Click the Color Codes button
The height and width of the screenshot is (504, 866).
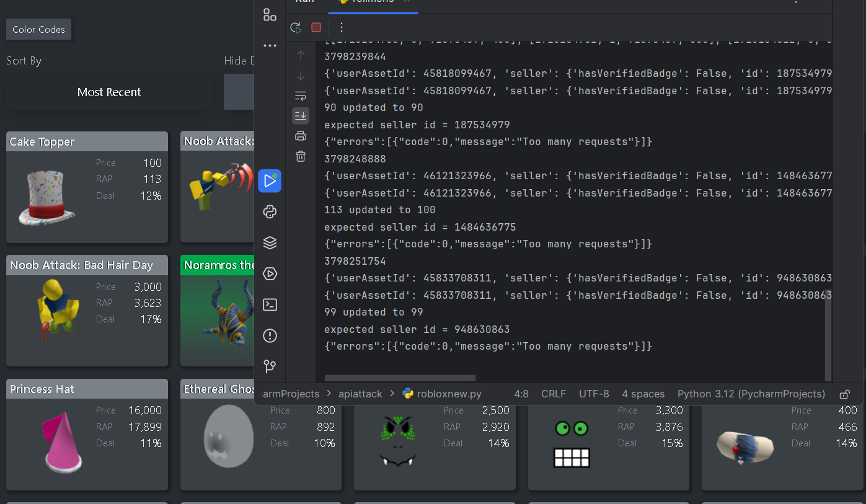[x=38, y=29]
